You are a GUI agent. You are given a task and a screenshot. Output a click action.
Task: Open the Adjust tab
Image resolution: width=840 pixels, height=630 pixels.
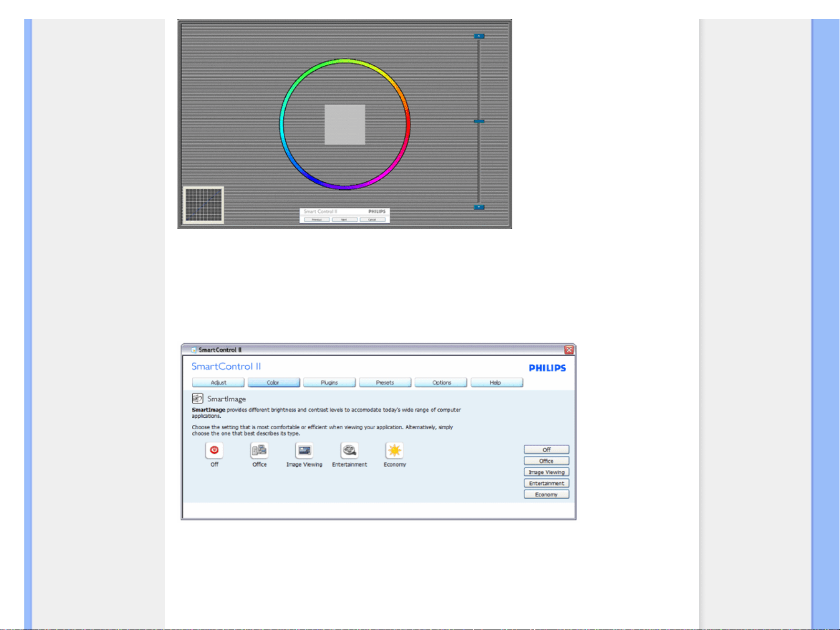click(218, 382)
